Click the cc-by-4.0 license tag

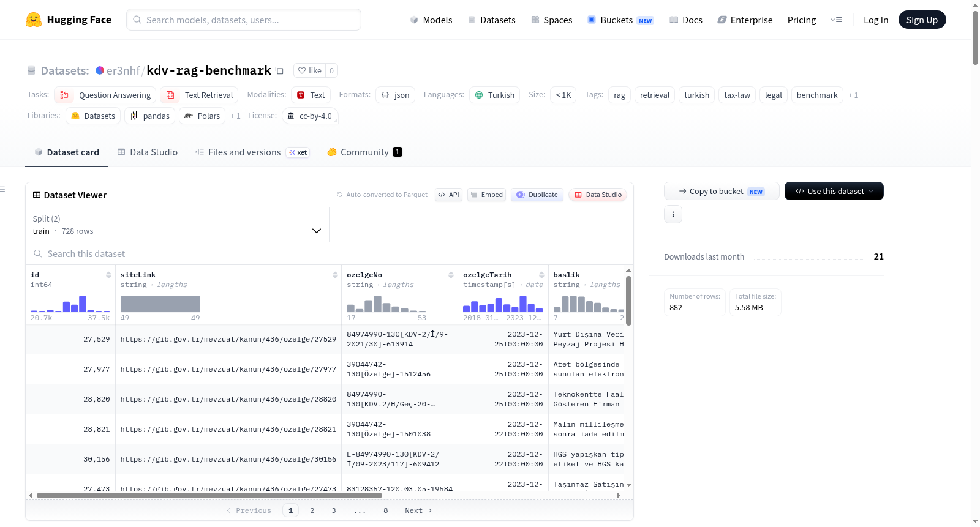tap(310, 116)
